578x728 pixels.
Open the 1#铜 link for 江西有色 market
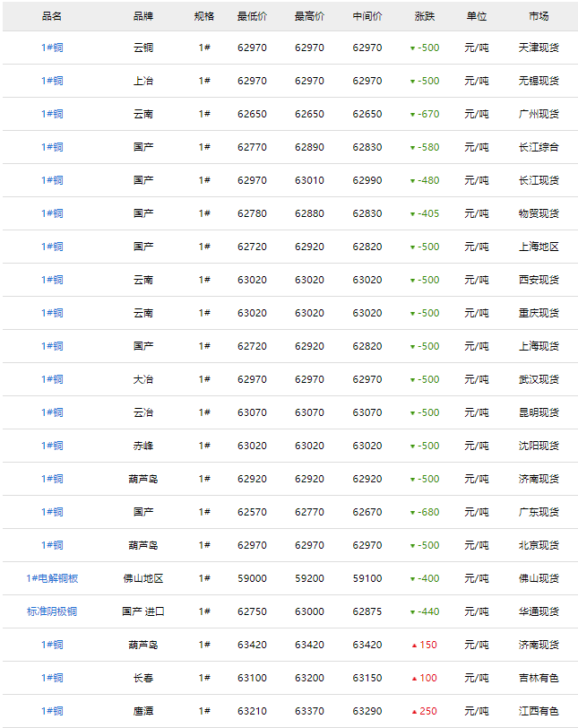point(52,711)
